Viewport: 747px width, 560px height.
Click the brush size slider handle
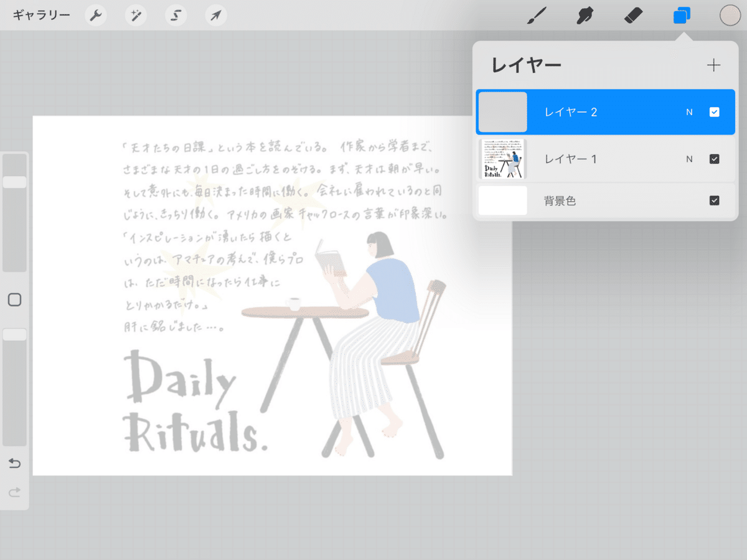click(14, 182)
